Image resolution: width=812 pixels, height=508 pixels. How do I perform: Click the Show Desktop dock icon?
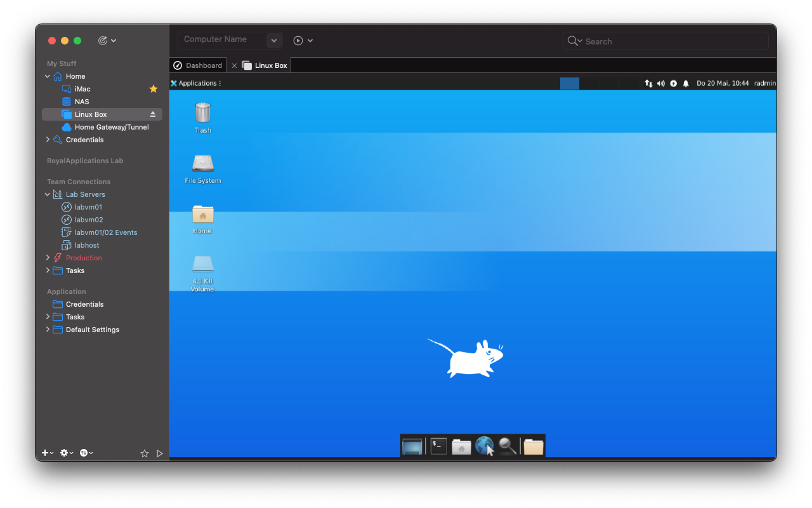(x=412, y=446)
